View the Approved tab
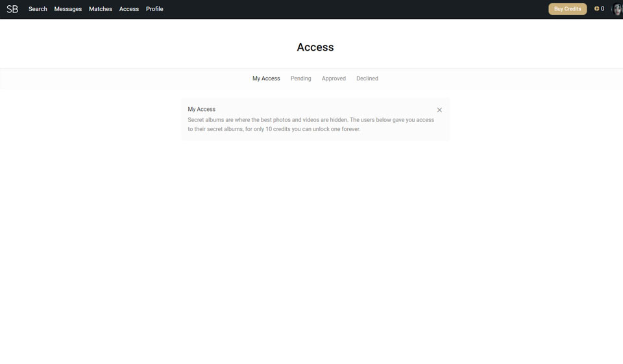Viewport: 623px width, 364px height. click(334, 79)
